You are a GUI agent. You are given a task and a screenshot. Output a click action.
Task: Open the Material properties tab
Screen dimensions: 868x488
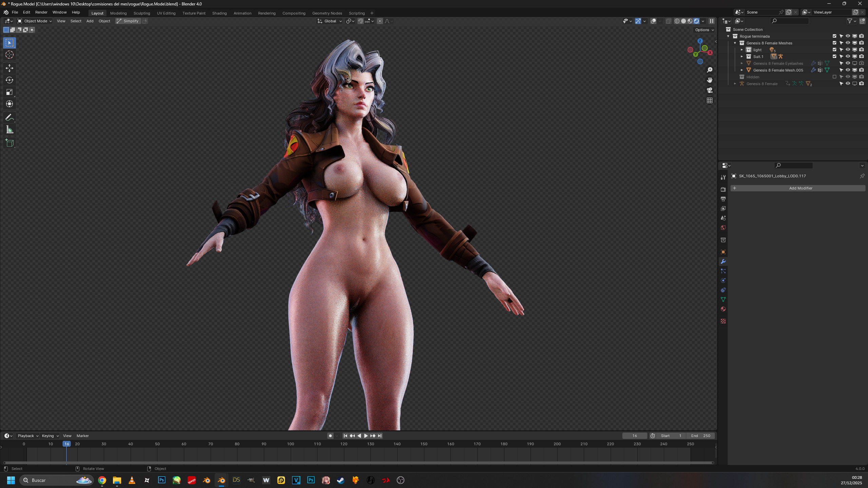coord(723,309)
